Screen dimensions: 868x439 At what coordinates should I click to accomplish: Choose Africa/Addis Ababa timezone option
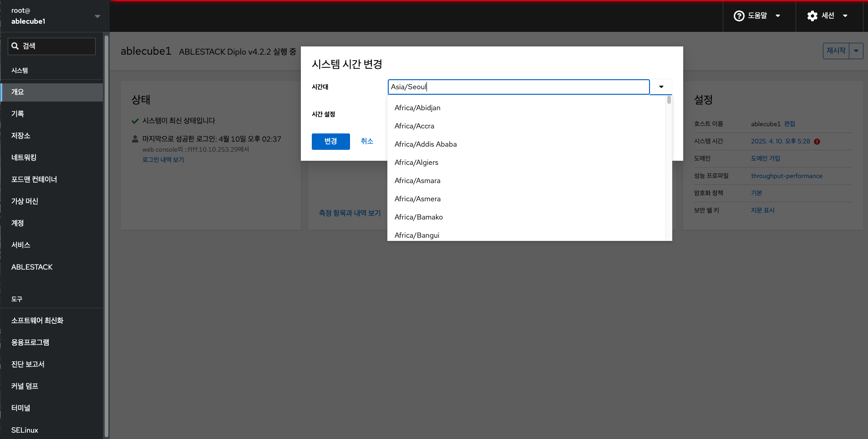(426, 144)
